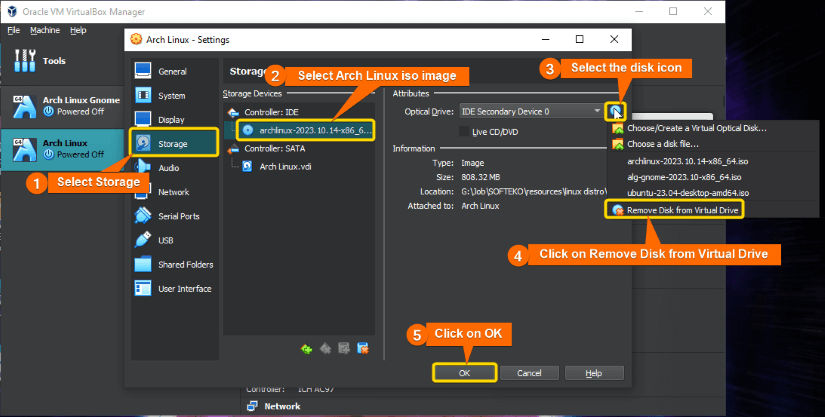The image size is (825, 417).
Task: Open the System settings category
Action: (174, 96)
